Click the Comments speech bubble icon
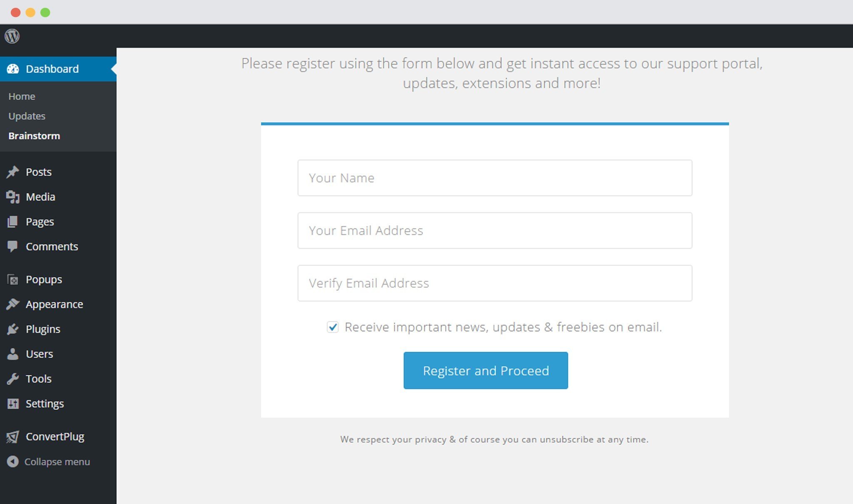The height and width of the screenshot is (504, 853). click(13, 246)
